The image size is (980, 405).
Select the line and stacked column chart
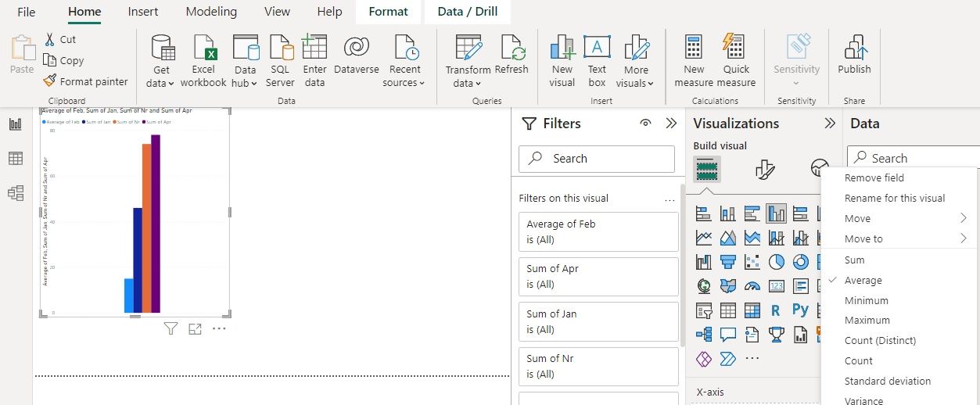(777, 238)
